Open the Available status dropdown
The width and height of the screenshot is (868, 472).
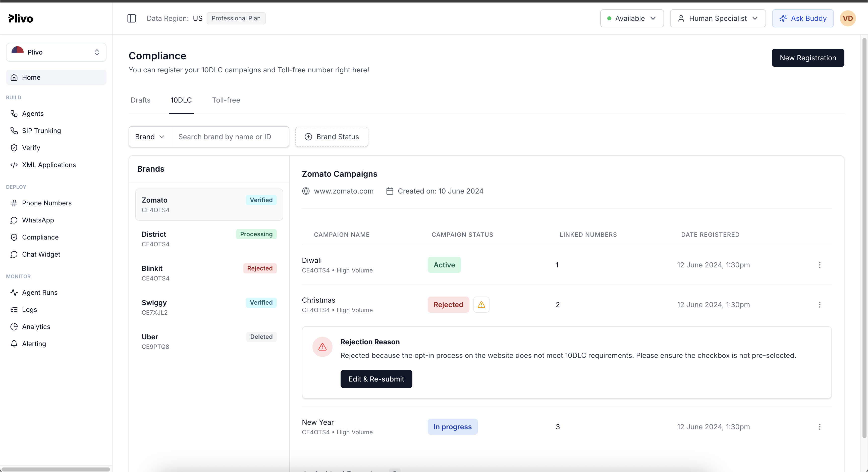tap(632, 18)
